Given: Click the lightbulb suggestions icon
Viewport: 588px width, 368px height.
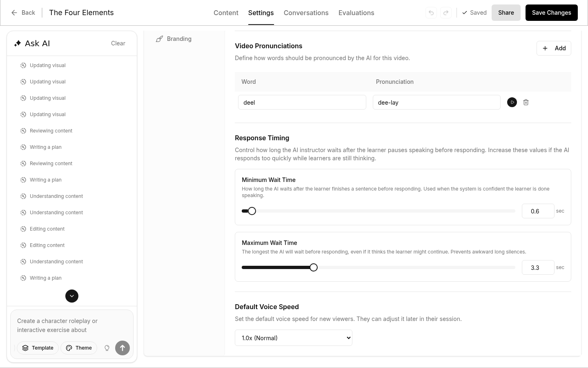Looking at the screenshot, I should [107, 348].
